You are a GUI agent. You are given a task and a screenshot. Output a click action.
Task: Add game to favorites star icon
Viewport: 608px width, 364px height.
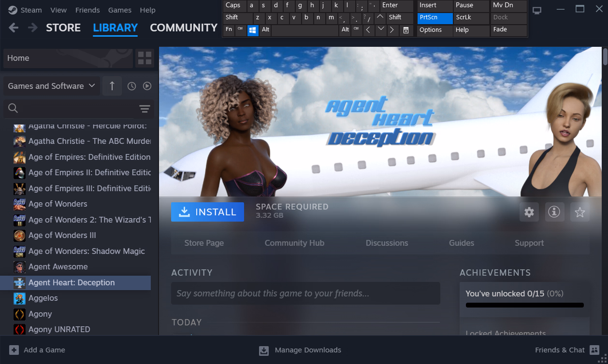[580, 212]
